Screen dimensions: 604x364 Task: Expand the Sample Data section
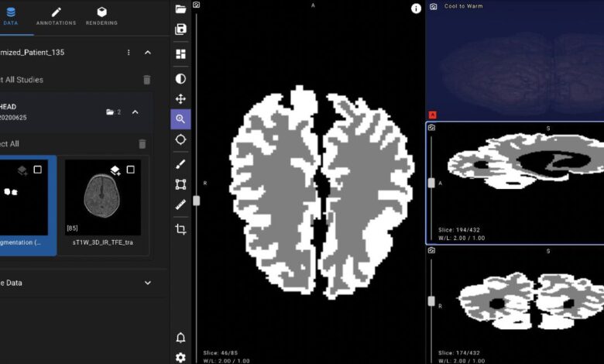(148, 283)
